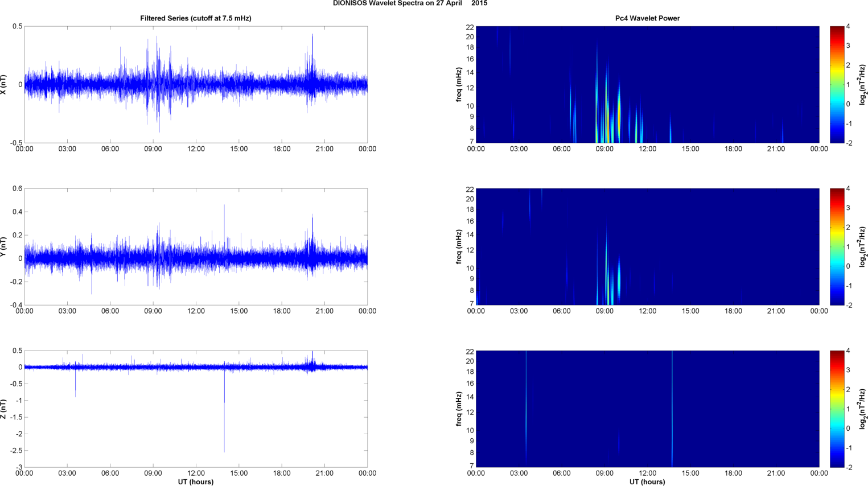
Task: Click the 'Filtered Series (cutoff at 7.5 mHz)' heading
Action: tap(196, 18)
